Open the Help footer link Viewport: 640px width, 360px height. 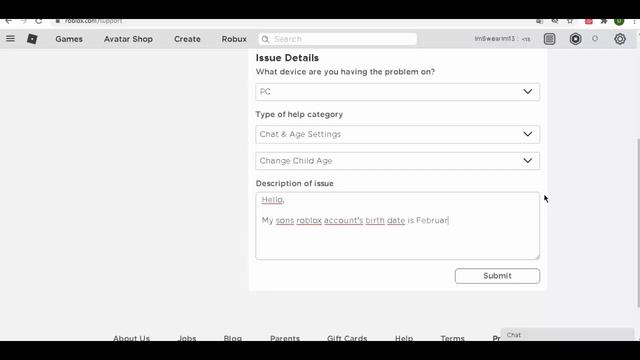click(x=404, y=338)
